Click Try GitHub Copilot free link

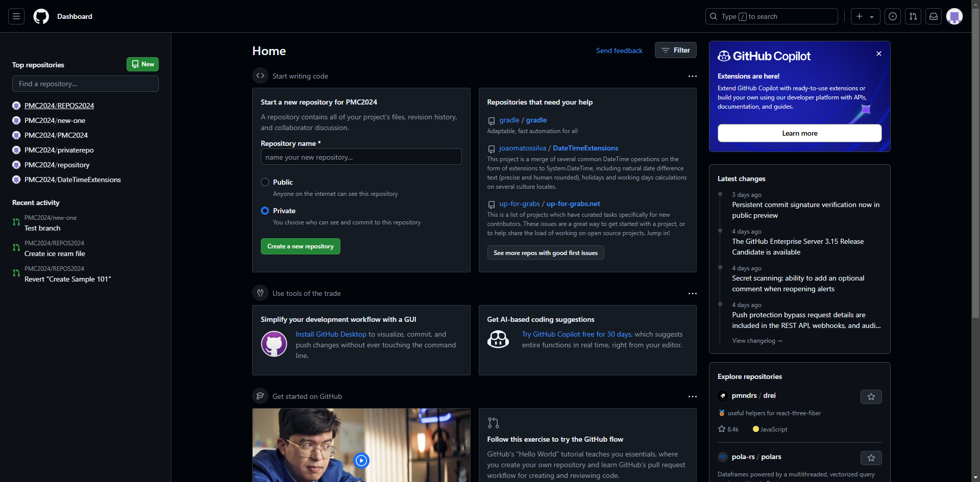tap(577, 334)
